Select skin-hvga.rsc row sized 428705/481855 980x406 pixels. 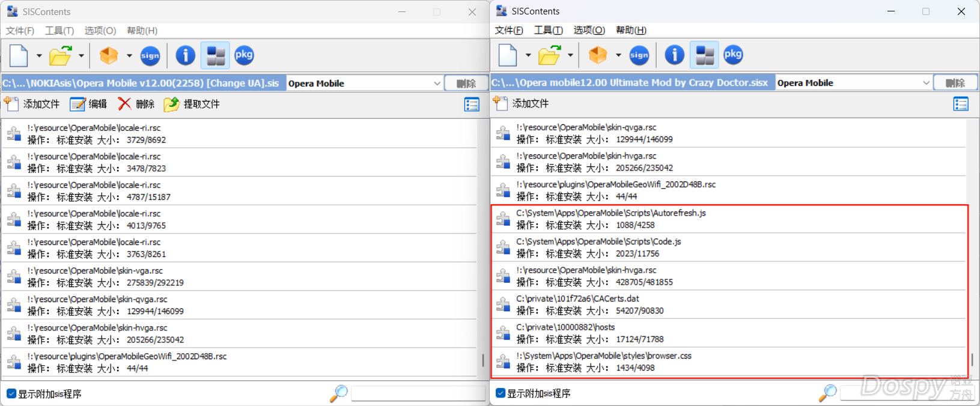pyautogui.click(x=729, y=276)
